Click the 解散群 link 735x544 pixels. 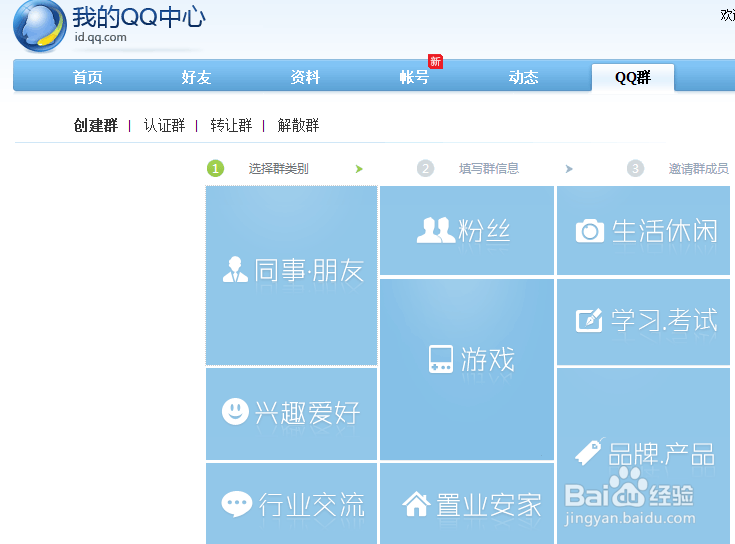298,126
